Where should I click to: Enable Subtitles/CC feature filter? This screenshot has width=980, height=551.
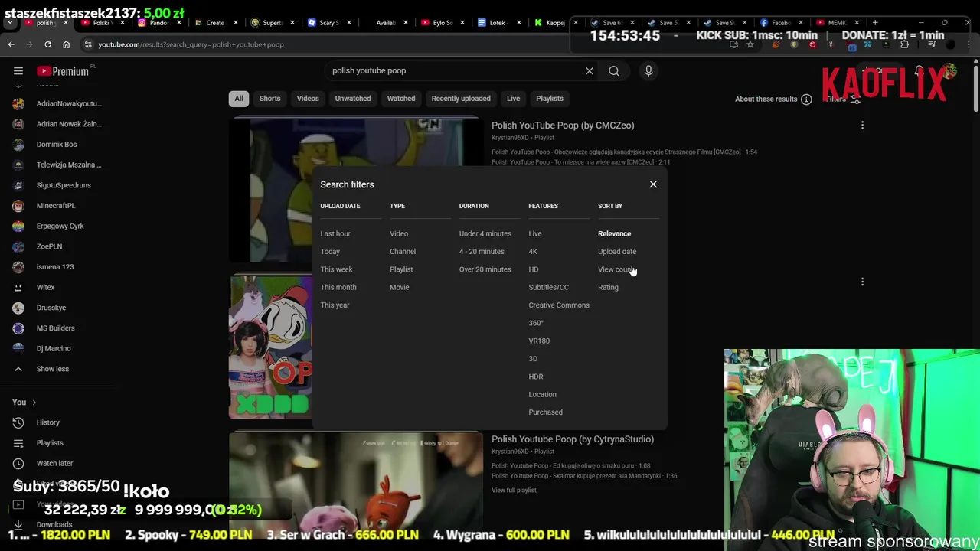click(548, 287)
